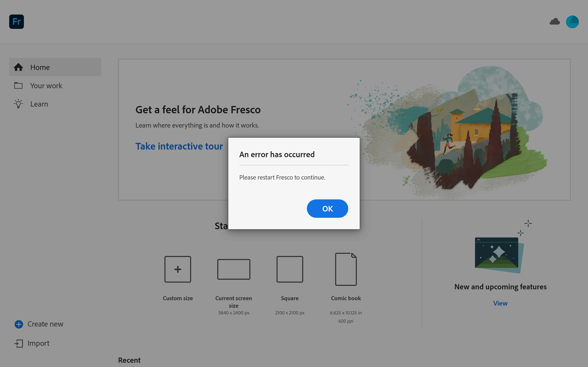
Task: Choose the Square 2100 x 2100 preset
Action: [x=290, y=269]
